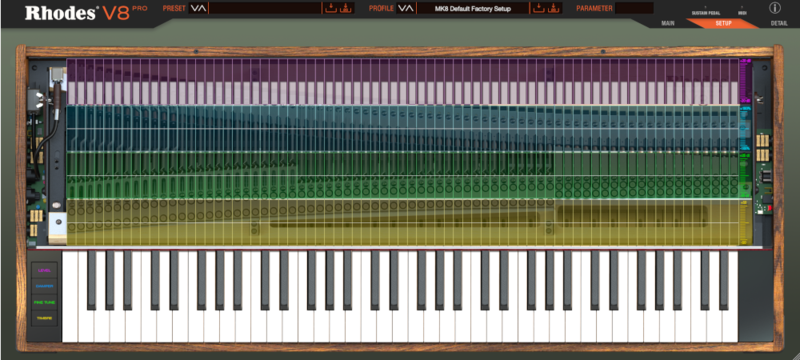The image size is (800, 360).
Task: Save the current preset
Action: coord(331,8)
